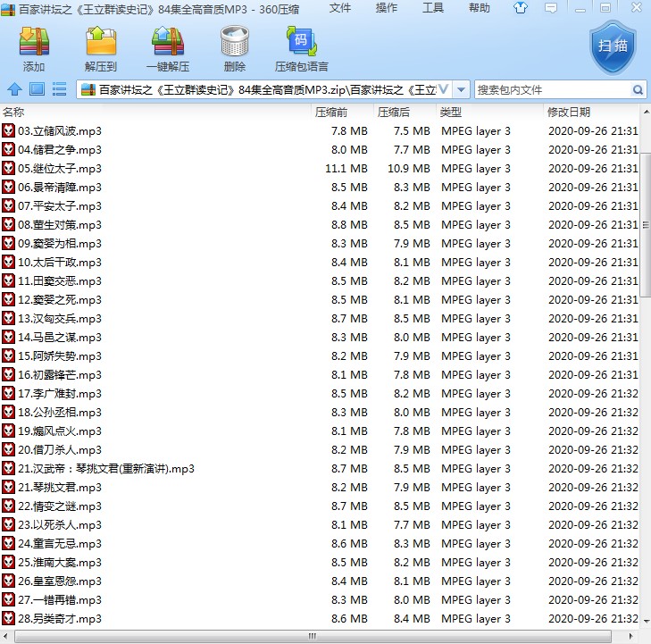Switch to list details view mode
Screen dimensions: 651x644
click(60, 89)
